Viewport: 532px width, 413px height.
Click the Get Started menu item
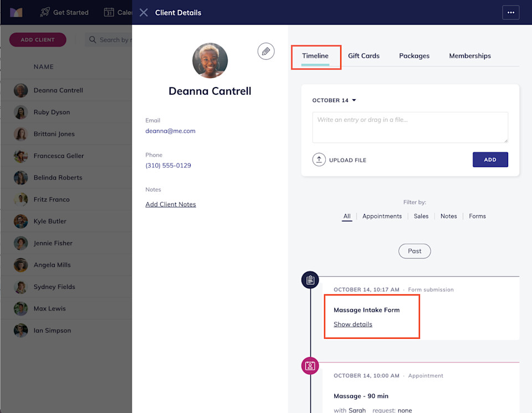click(x=64, y=12)
